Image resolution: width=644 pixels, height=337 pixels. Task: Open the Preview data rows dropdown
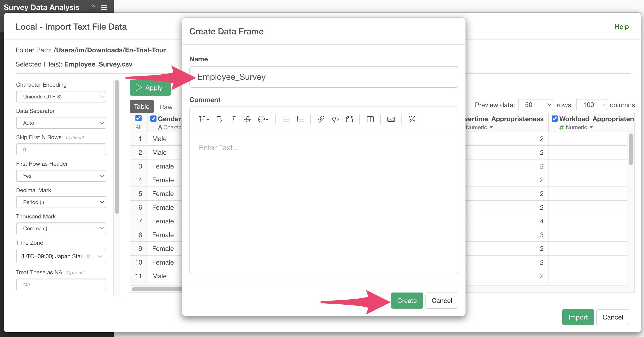point(535,105)
